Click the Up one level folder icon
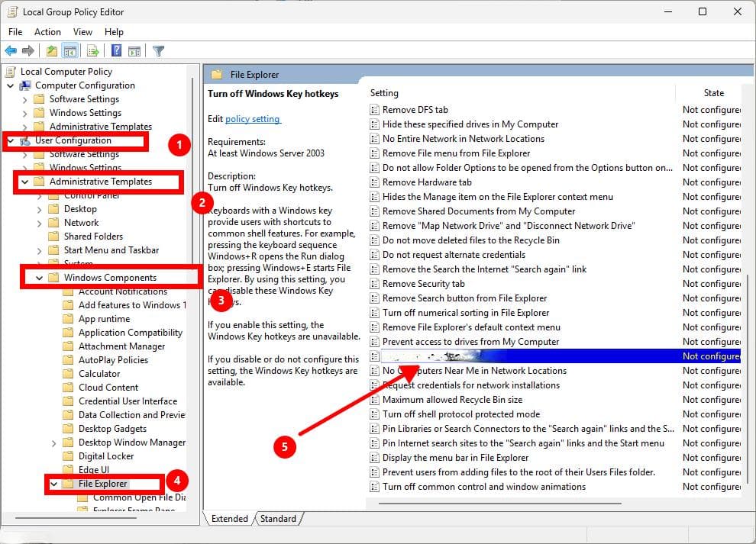The height and width of the screenshot is (544, 756). coord(52,50)
